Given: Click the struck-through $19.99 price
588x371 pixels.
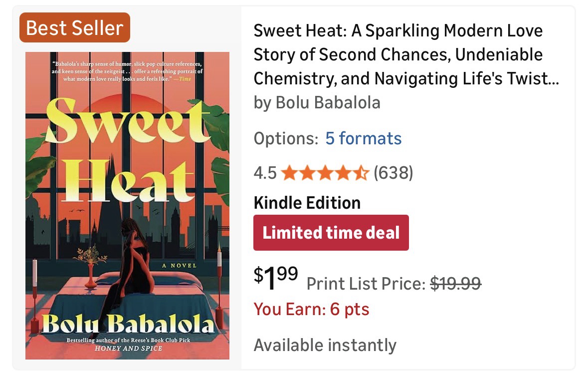Looking at the screenshot, I should (456, 284).
